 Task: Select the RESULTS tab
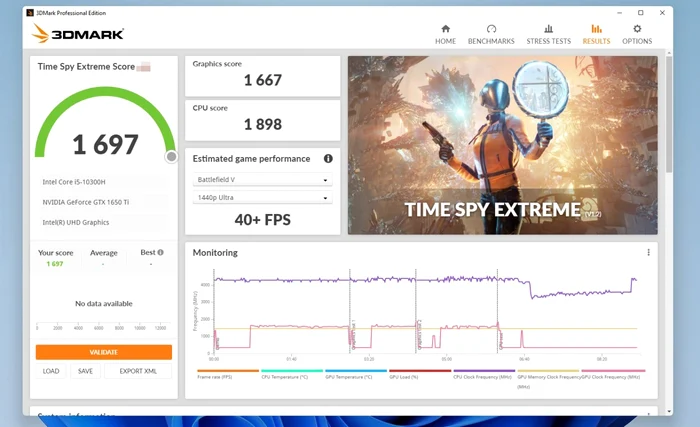(x=596, y=35)
